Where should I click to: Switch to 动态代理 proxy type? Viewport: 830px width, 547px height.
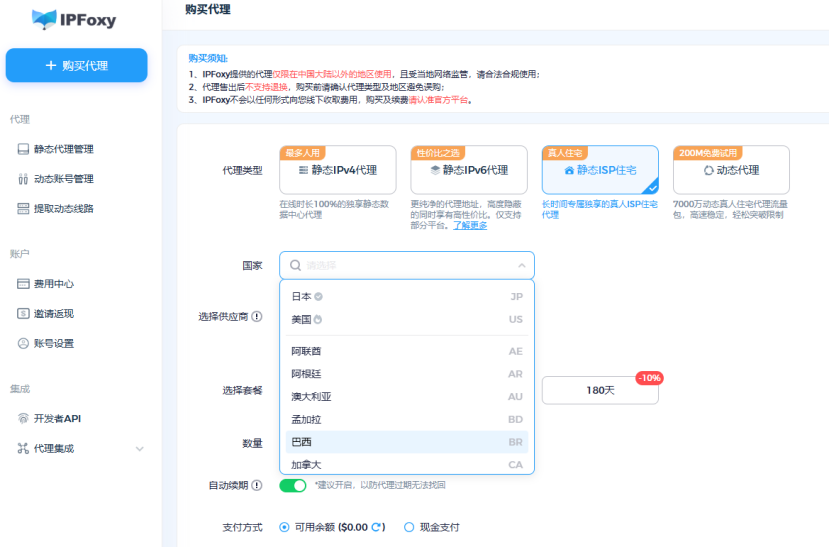coord(731,171)
